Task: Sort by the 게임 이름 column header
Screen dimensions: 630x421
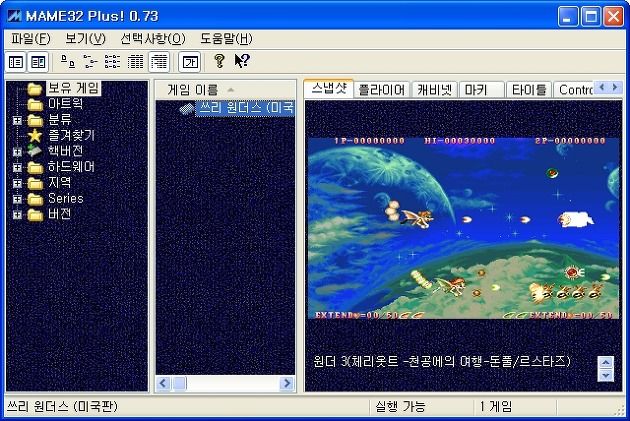Action: pos(225,90)
